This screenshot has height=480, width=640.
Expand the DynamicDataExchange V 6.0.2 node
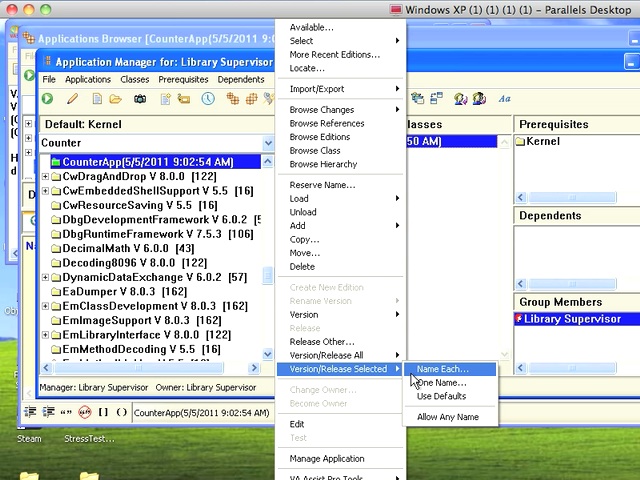(x=45, y=277)
